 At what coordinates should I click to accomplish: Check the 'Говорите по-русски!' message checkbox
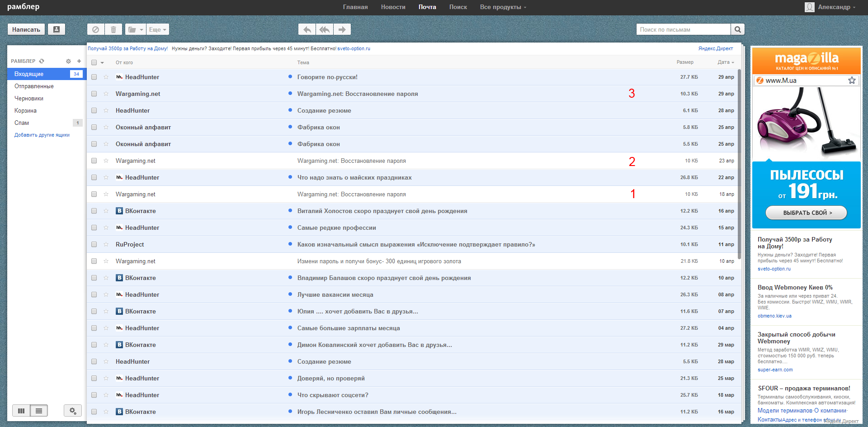point(94,77)
